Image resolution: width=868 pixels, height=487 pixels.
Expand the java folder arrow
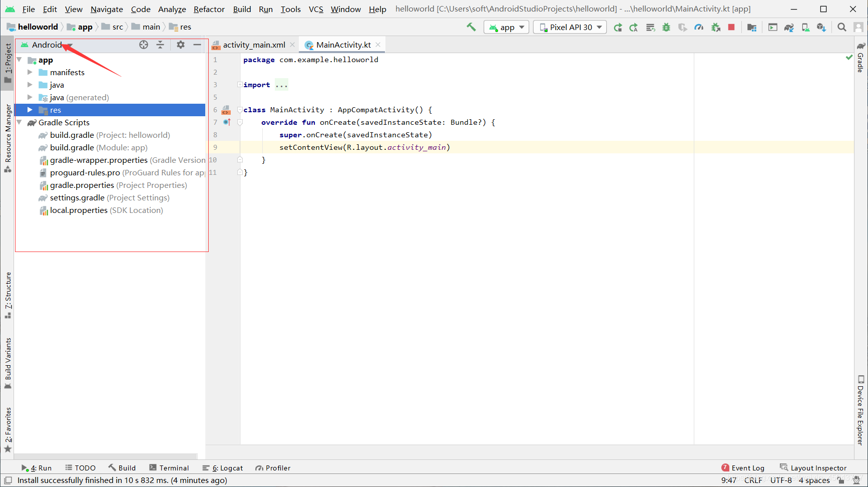[30, 85]
